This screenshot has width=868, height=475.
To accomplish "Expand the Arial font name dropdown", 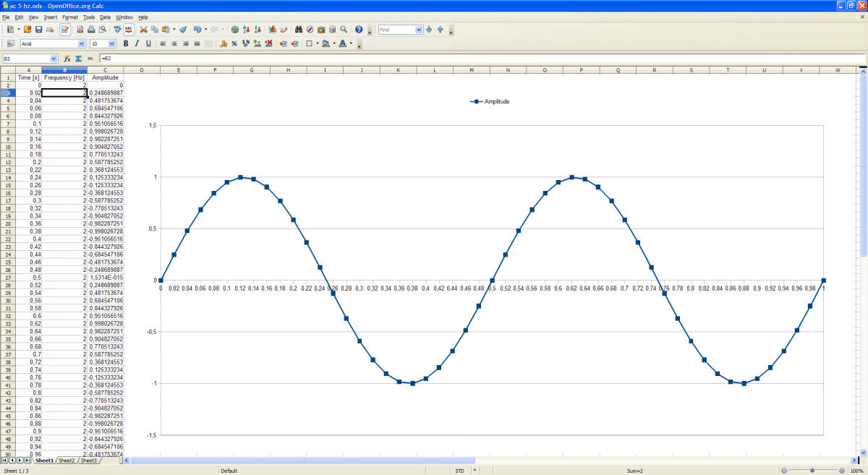I will point(82,43).
